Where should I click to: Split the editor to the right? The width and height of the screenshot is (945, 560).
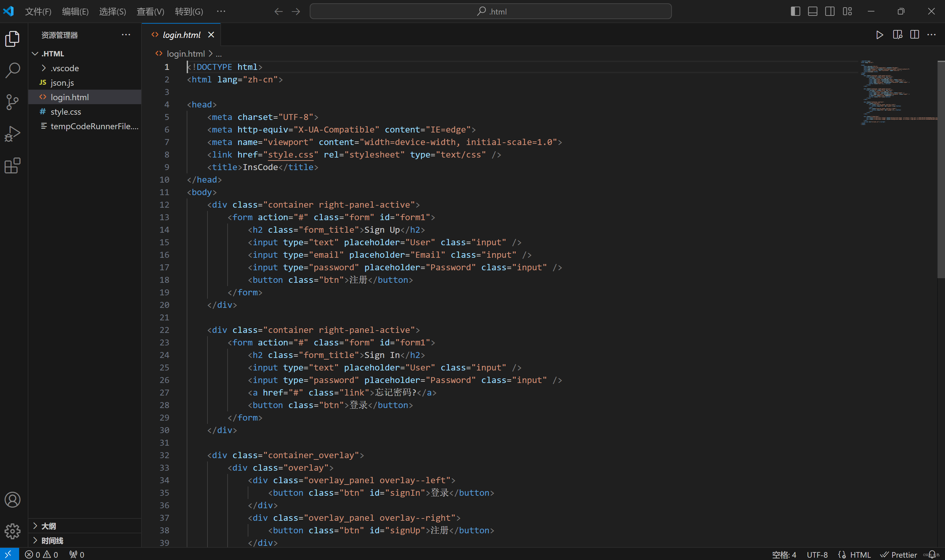point(914,35)
